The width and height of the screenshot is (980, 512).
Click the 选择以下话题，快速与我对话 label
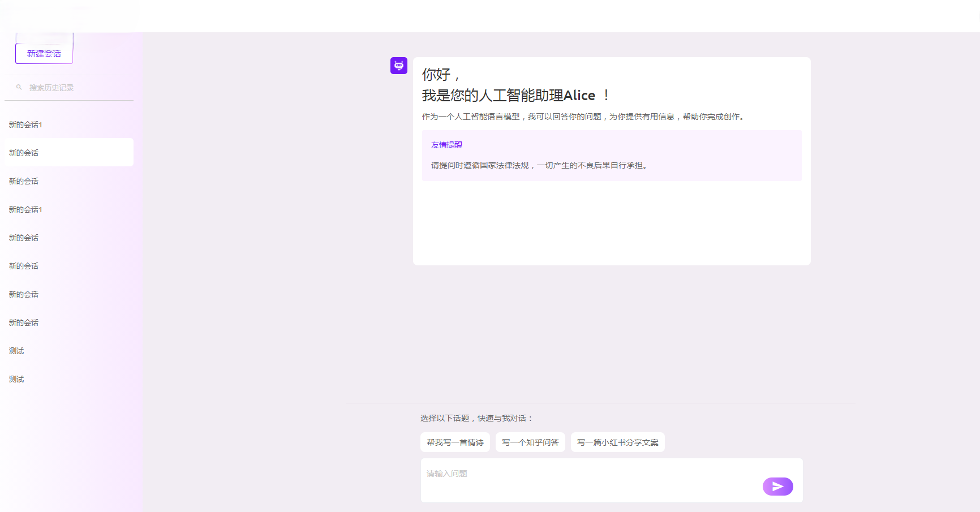click(476, 418)
